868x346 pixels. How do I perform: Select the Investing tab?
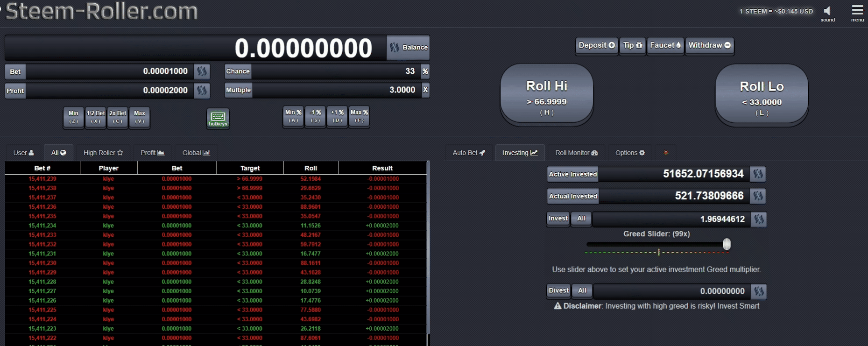pos(520,153)
